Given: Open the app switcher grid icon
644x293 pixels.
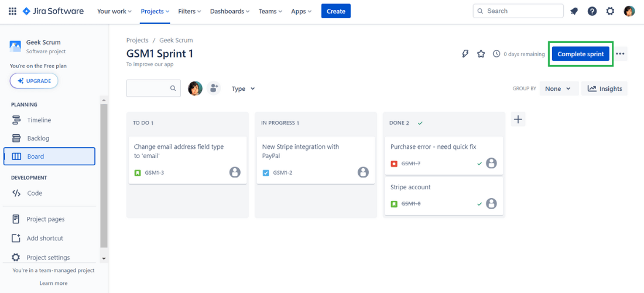Looking at the screenshot, I should tap(12, 11).
